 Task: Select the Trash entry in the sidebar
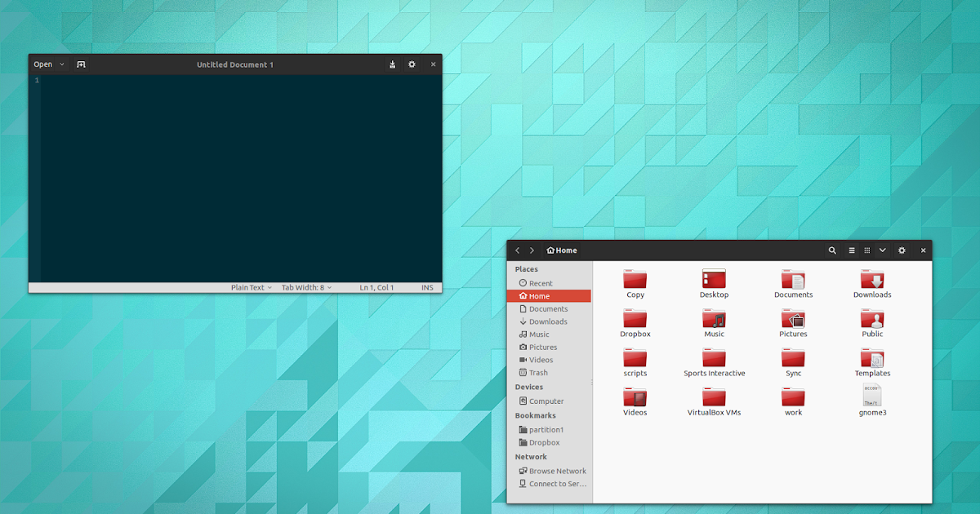(537, 373)
